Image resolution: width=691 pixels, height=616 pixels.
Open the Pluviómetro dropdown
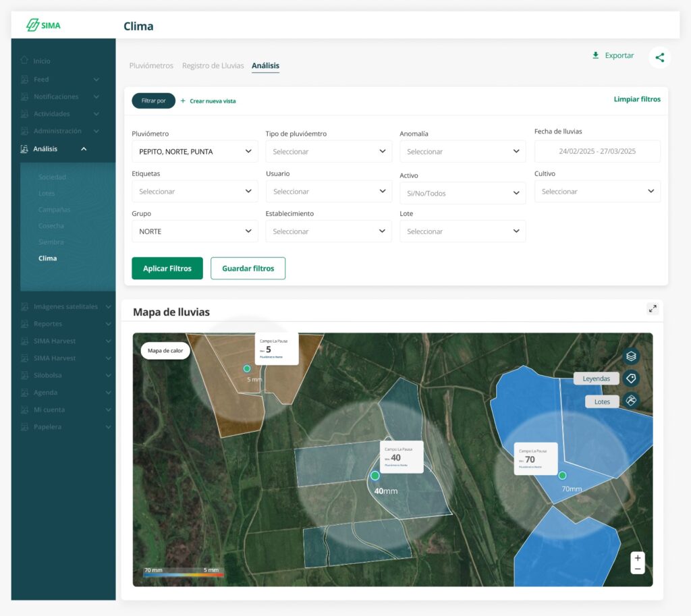(x=194, y=152)
